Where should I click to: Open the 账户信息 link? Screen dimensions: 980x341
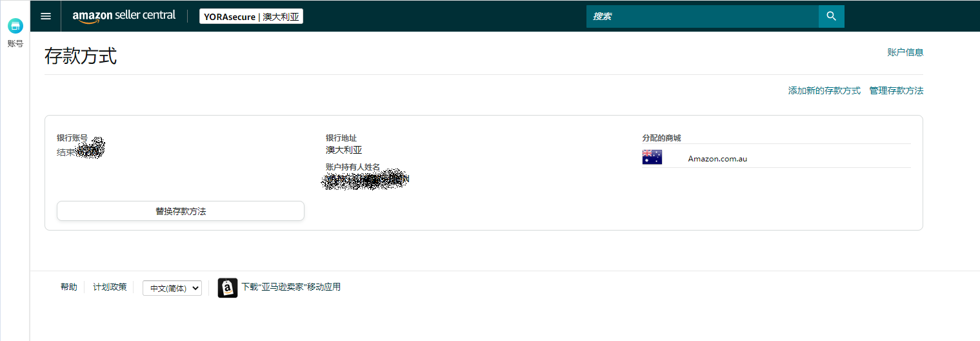pyautogui.click(x=905, y=52)
